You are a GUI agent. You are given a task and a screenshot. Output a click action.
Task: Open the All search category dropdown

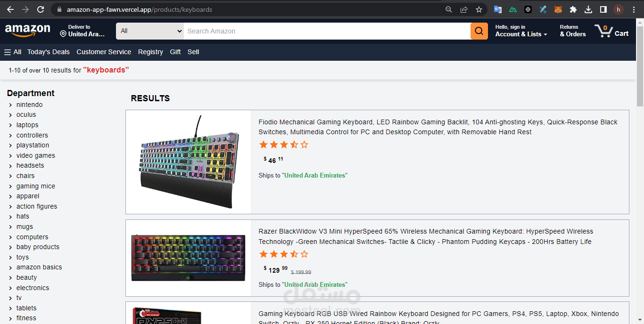(150, 31)
